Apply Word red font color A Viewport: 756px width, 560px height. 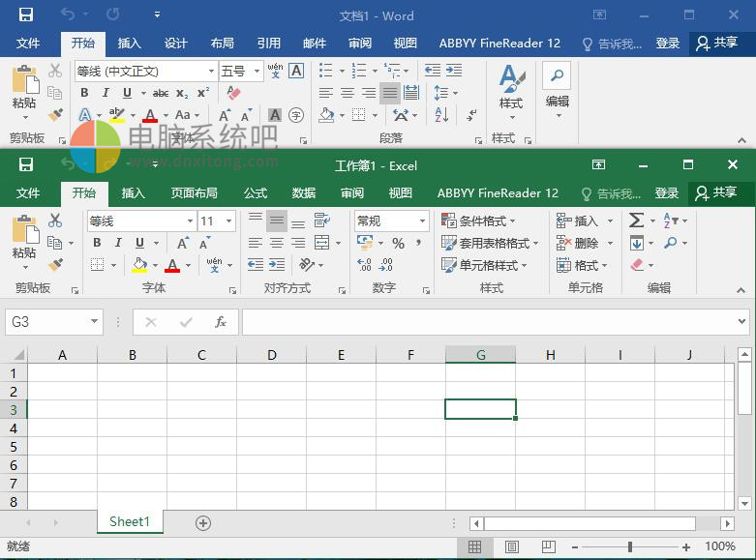point(150,115)
